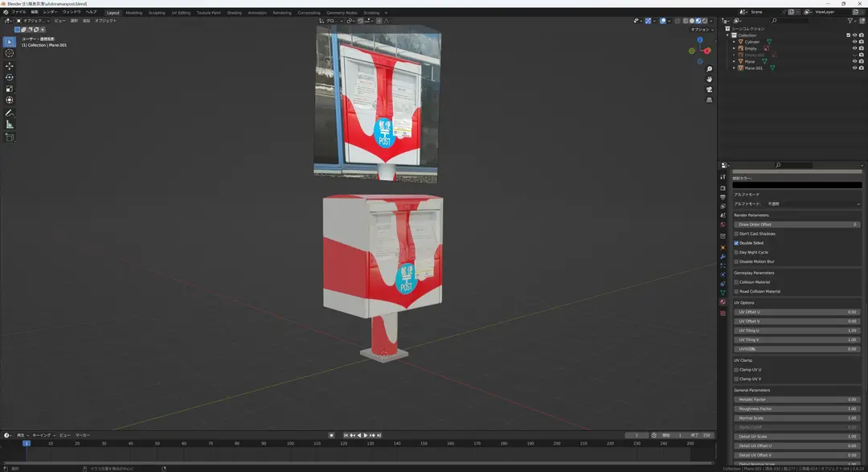Tick Road Collision Material checkbox
This screenshot has width=868, height=472.
click(736, 291)
